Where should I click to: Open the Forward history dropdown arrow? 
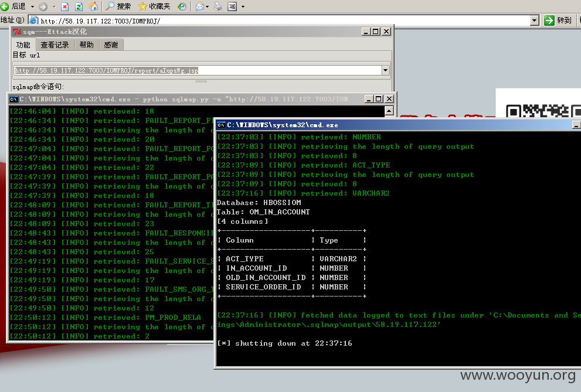coord(54,6)
